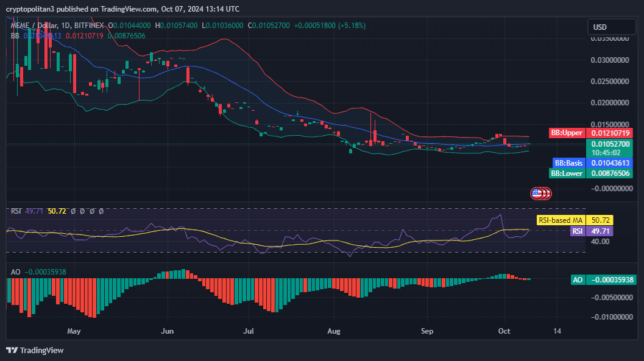Click the RSI legend value 49.71
This screenshot has height=361, width=644.
click(34, 211)
